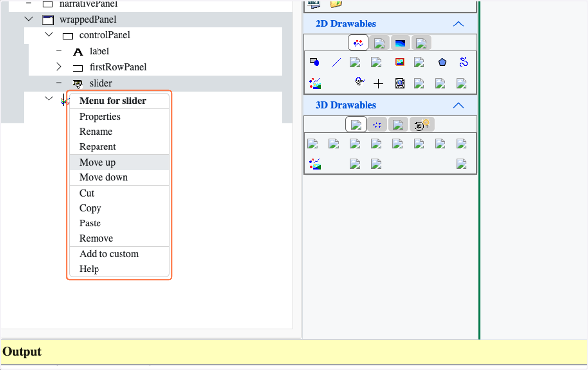Screen dimensions: 588x370
Task: Open the trails and traces tab in 2D Drawables
Action: [x=358, y=43]
